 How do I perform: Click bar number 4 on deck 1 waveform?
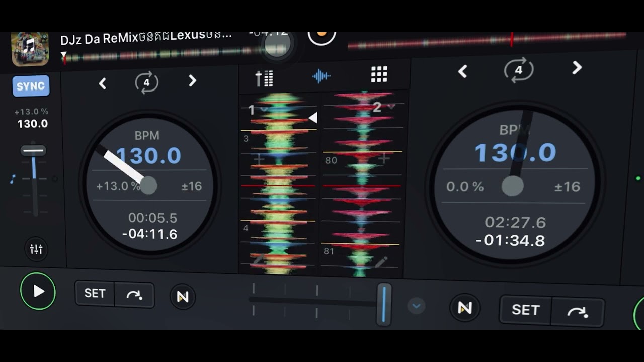(x=246, y=228)
